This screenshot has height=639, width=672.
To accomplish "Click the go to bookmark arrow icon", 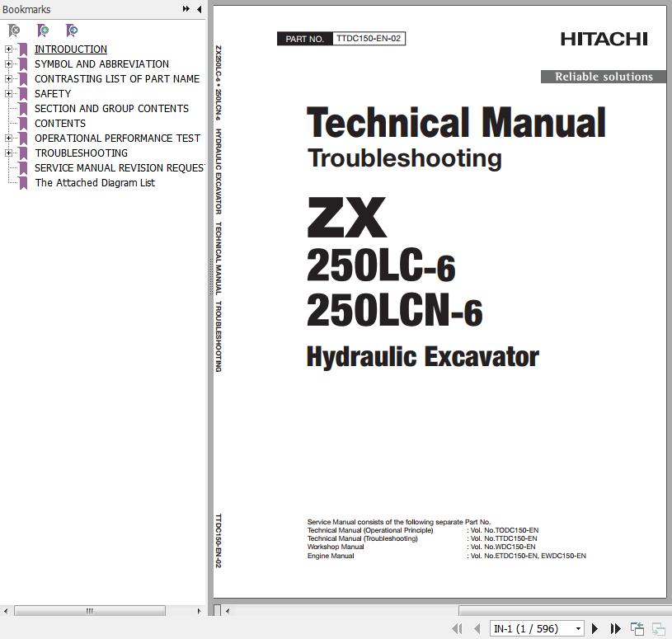I will (72, 31).
